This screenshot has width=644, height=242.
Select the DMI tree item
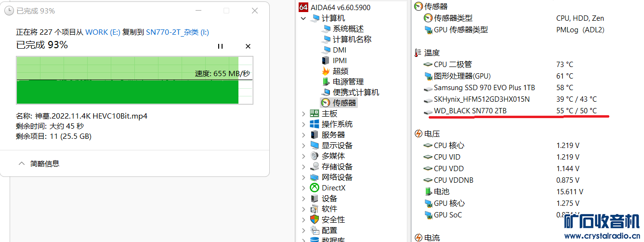click(340, 50)
